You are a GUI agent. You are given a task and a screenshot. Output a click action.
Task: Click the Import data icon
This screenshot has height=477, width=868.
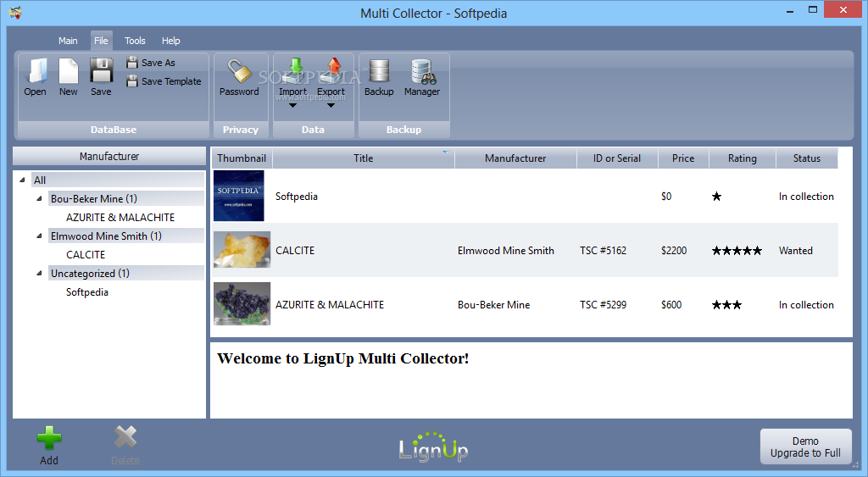(295, 71)
